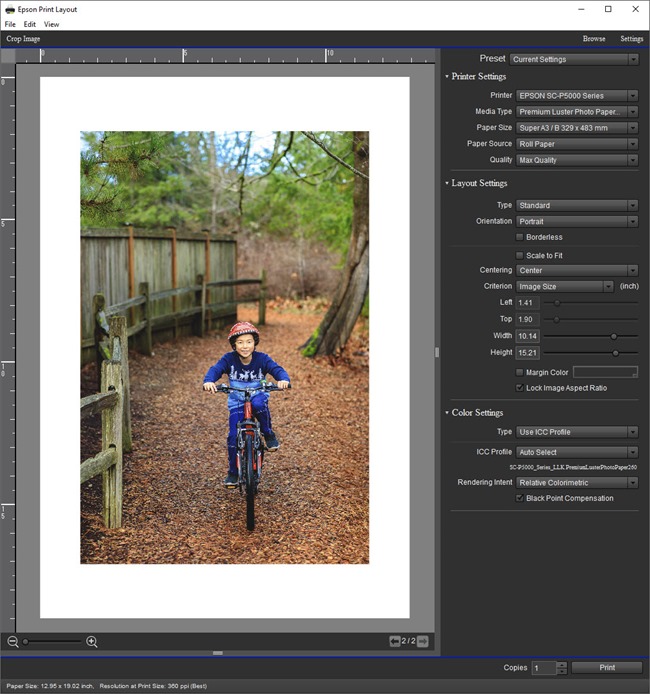Screen dimensions: 650x694
Task: Open the Printer dropdown
Action: (577, 96)
